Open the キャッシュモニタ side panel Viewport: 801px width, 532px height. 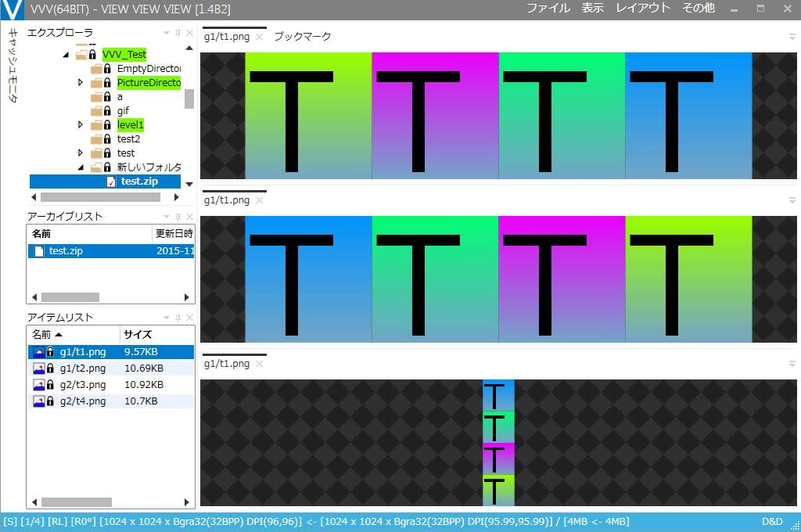12,66
